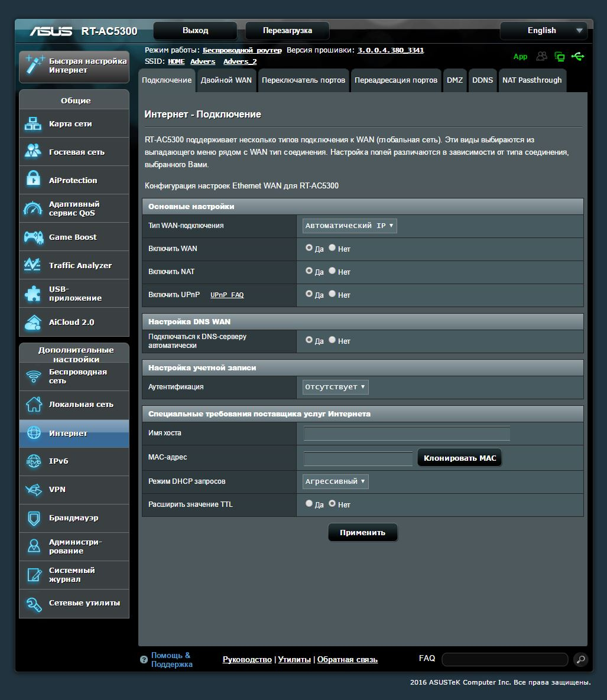Image resolution: width=607 pixels, height=700 pixels.
Task: Open the Administration (Администрирование) icon
Action: [x=34, y=546]
